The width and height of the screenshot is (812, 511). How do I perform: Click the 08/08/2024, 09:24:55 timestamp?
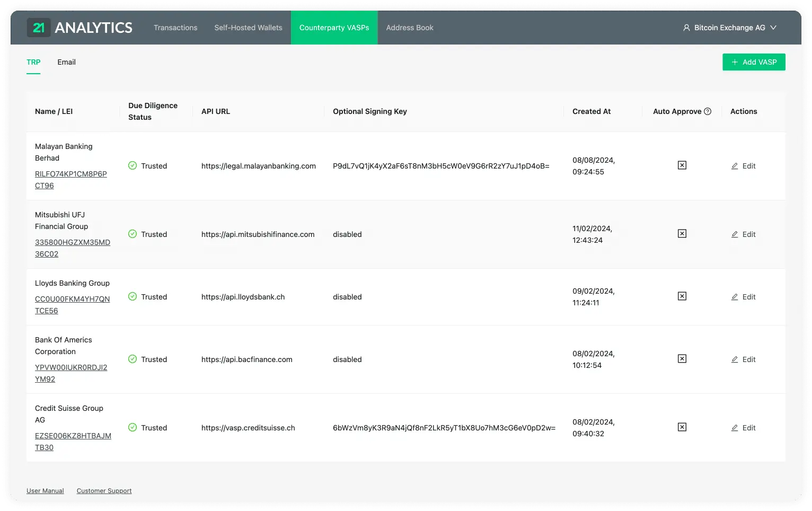pyautogui.click(x=594, y=166)
